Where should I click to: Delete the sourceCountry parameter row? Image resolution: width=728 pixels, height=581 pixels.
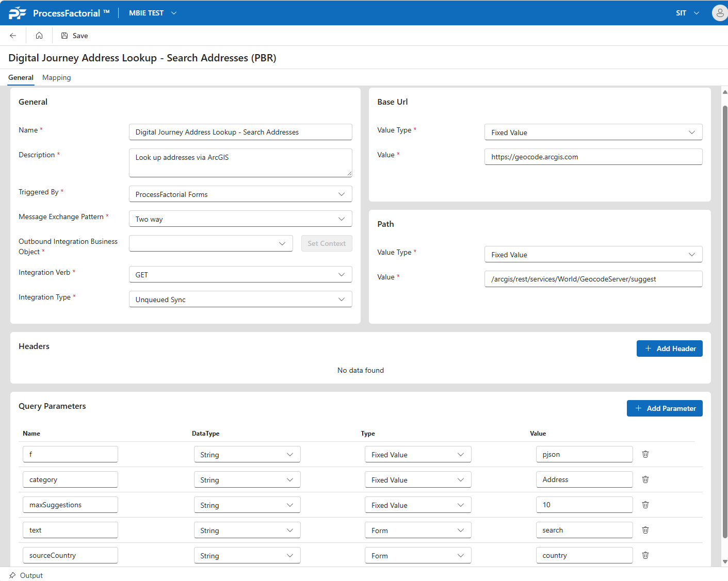pyautogui.click(x=645, y=555)
